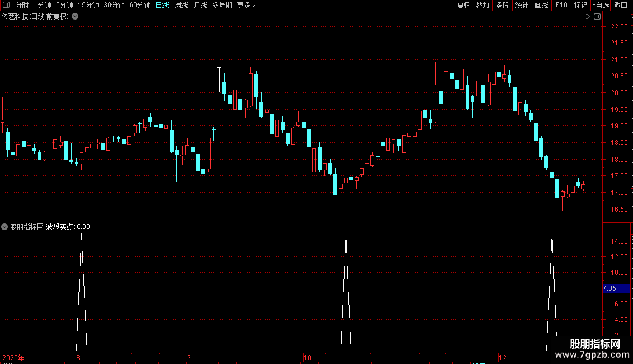This screenshot has width=633, height=364.
Task: Open 多周期 multi-period view
Action: tap(222, 5)
